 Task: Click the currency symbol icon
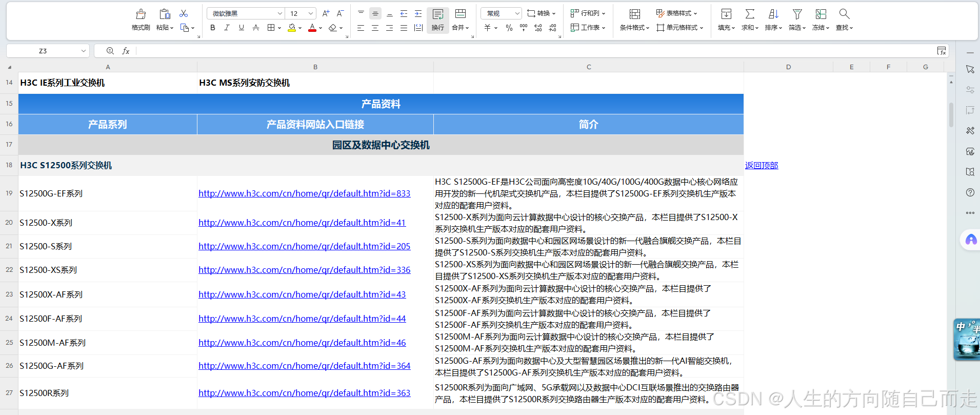[488, 28]
